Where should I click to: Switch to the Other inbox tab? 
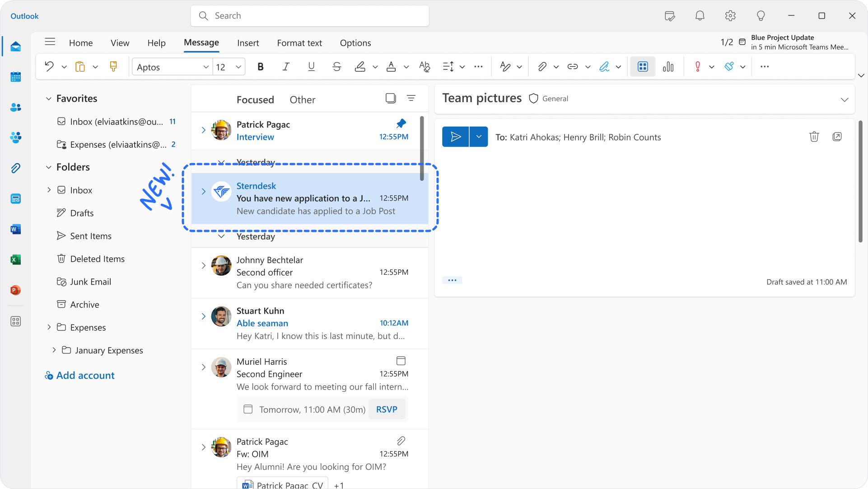coord(302,99)
